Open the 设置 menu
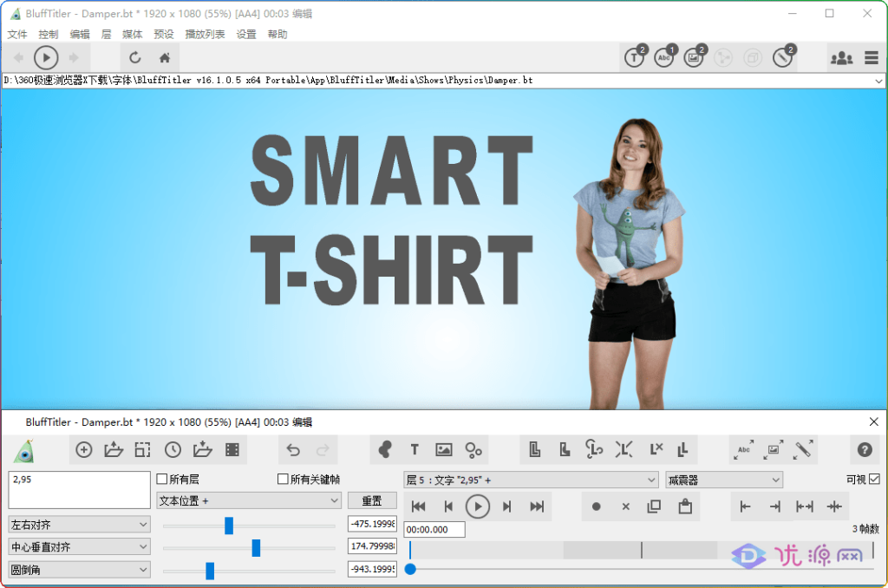 pyautogui.click(x=245, y=34)
